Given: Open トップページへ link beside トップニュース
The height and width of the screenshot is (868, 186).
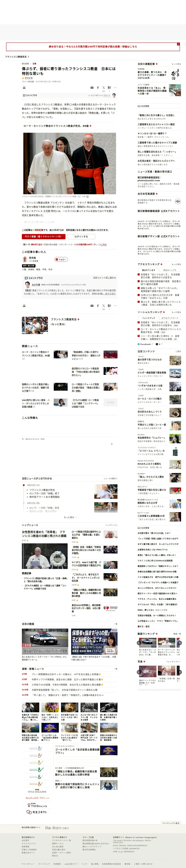Looking at the screenshot, I should (112, 525).
